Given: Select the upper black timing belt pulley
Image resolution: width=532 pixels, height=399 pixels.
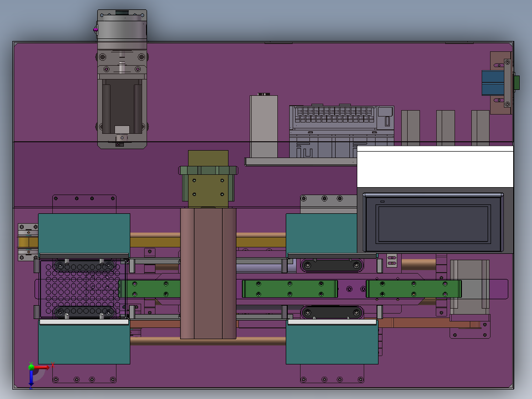Looking at the screenshot, I should [332, 265].
